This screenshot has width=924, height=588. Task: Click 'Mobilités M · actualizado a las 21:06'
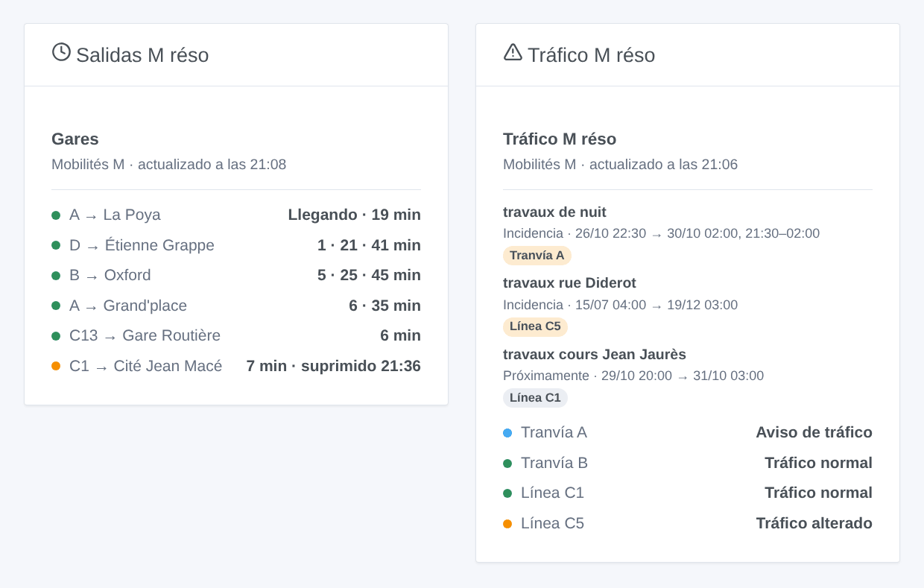(x=621, y=165)
